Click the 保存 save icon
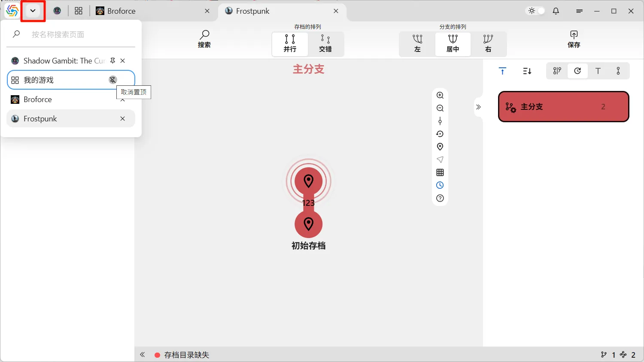This screenshot has width=644, height=362. tap(574, 39)
